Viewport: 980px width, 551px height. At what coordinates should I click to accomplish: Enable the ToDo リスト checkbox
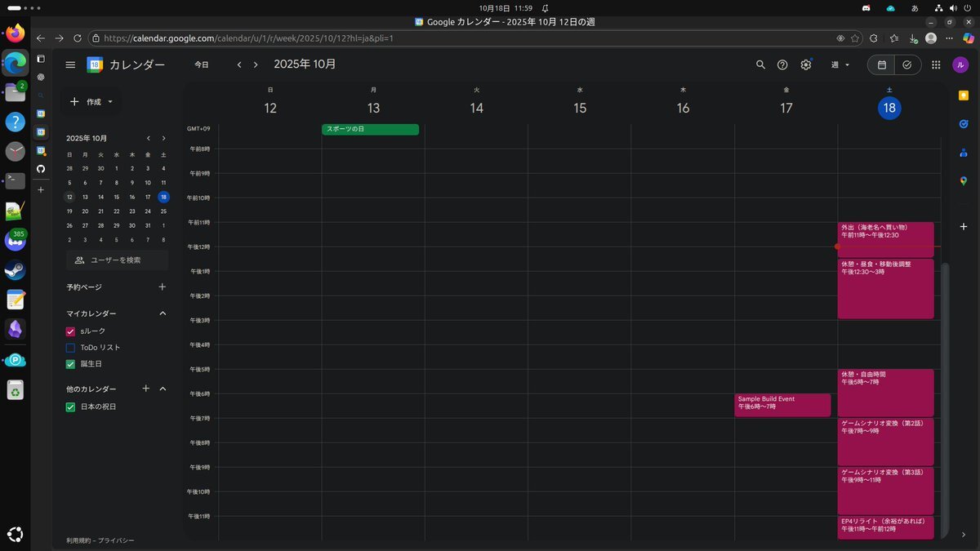point(70,348)
